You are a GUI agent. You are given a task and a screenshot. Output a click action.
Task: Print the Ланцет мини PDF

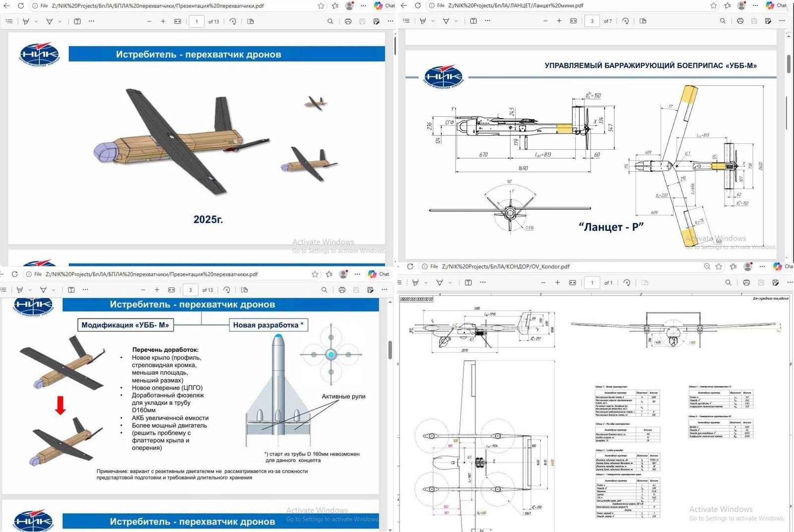click(740, 21)
